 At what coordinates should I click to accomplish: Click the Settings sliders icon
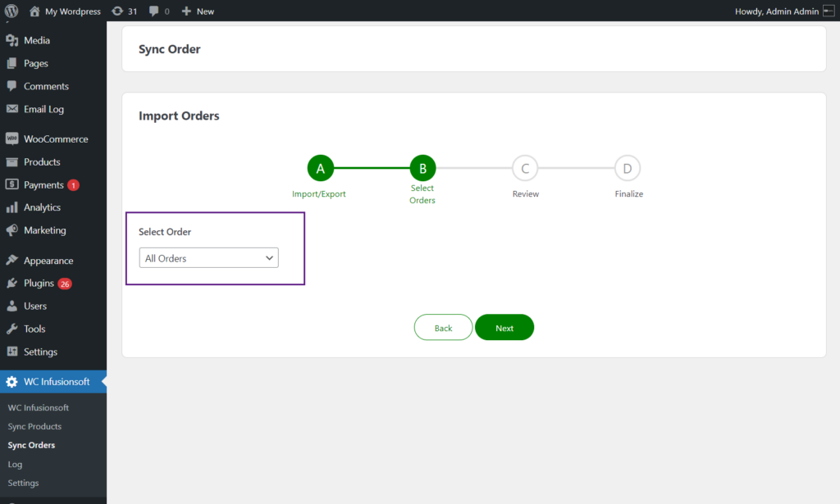click(11, 352)
